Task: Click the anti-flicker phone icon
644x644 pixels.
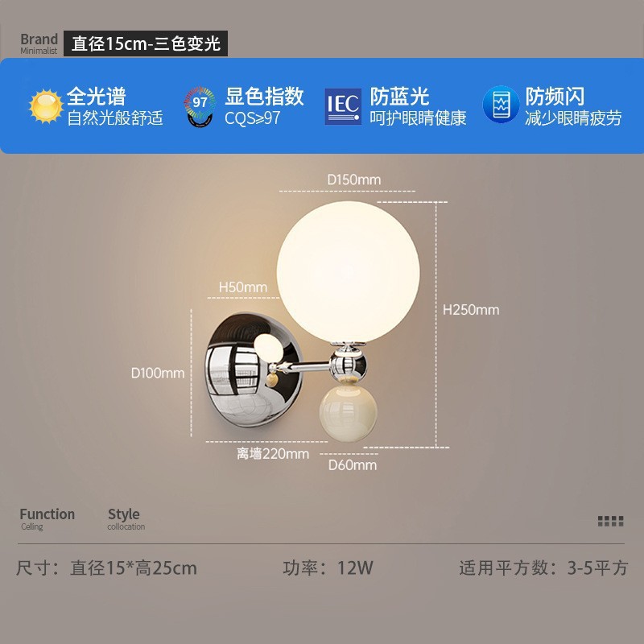Action: [x=501, y=105]
